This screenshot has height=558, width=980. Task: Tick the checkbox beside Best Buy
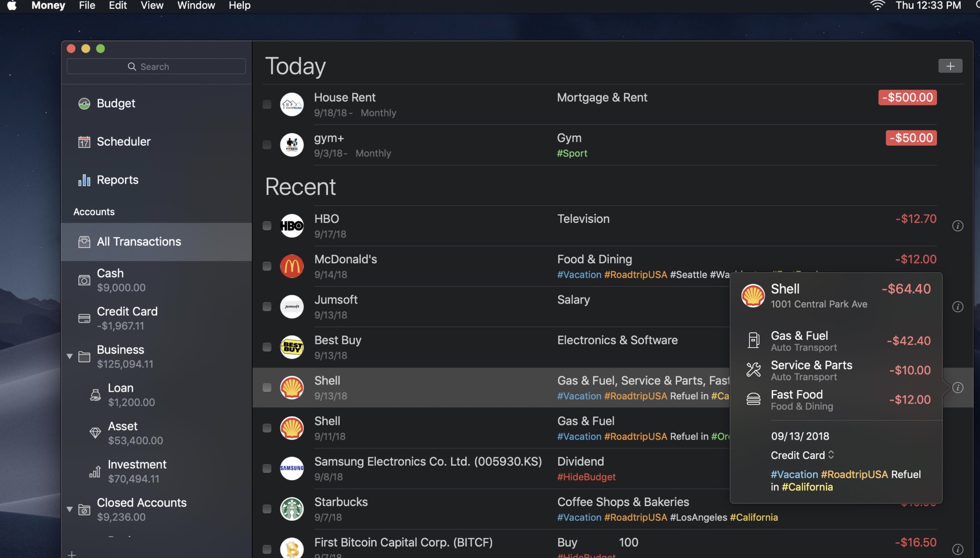click(267, 347)
